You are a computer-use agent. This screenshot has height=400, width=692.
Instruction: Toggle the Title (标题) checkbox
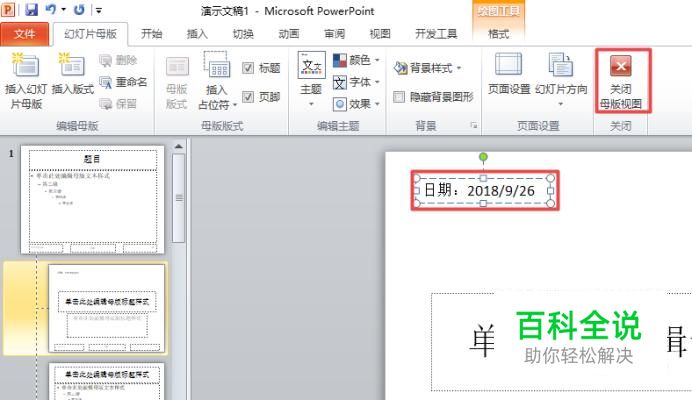248,68
